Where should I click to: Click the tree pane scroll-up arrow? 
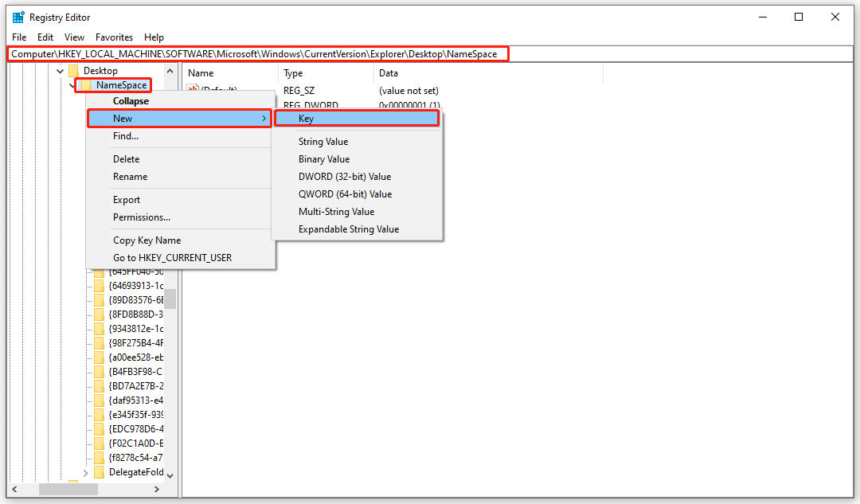(170, 72)
